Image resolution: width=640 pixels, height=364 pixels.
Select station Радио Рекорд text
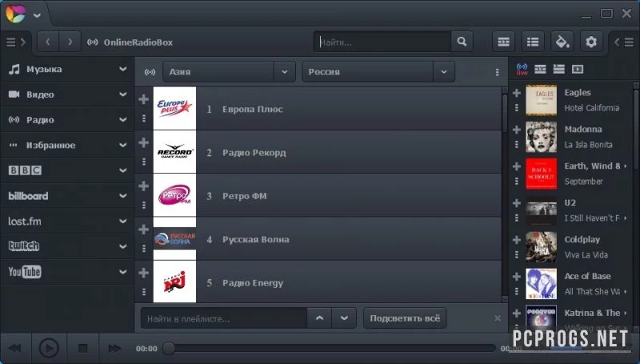coord(254,153)
